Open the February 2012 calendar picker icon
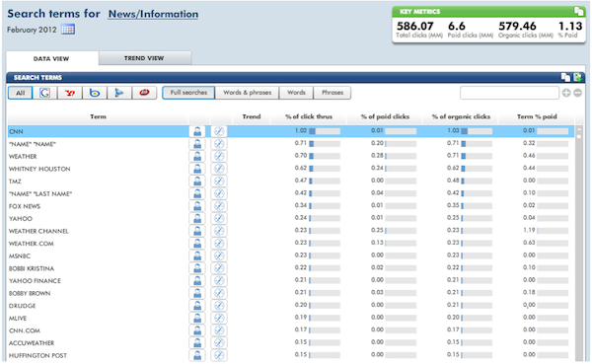 [x=68, y=29]
